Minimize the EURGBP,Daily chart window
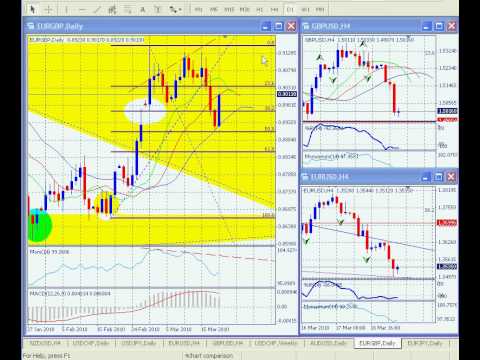 pyautogui.click(x=266, y=26)
